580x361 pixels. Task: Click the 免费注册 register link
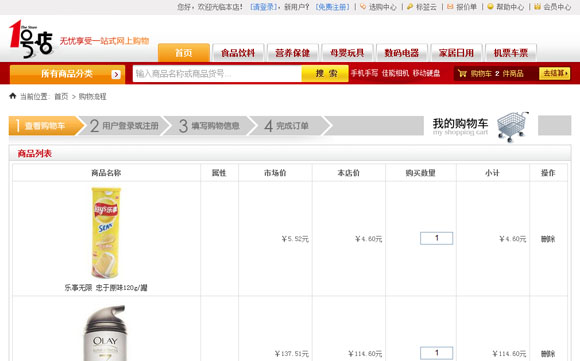pyautogui.click(x=333, y=7)
